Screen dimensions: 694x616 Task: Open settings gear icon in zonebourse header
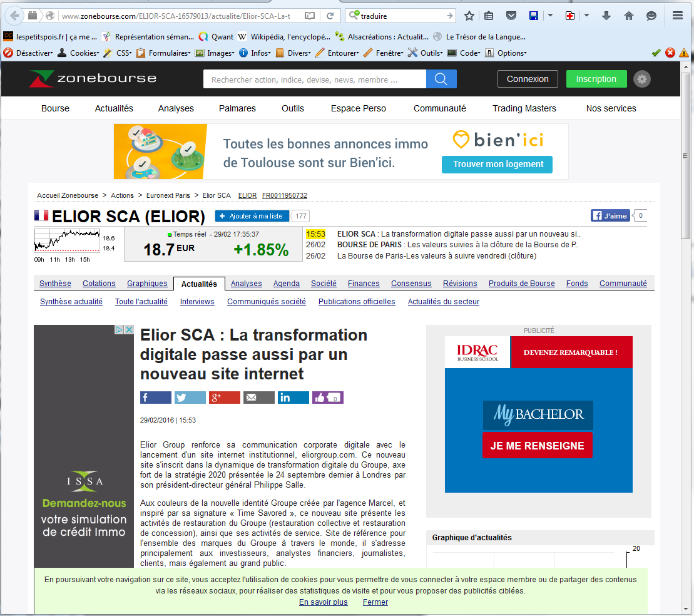[x=642, y=80]
